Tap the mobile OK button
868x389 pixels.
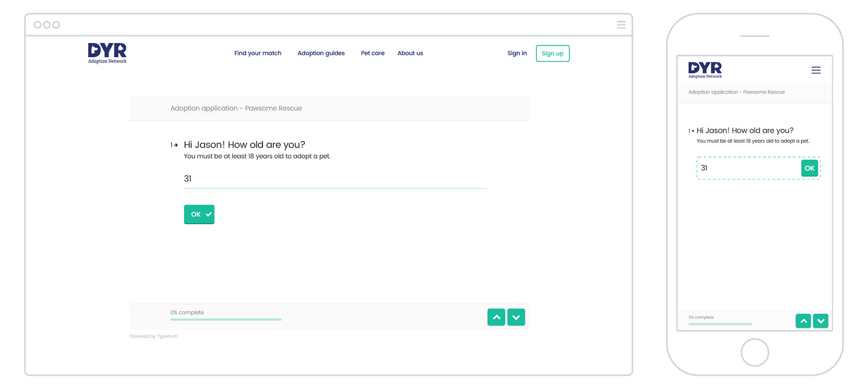point(809,168)
